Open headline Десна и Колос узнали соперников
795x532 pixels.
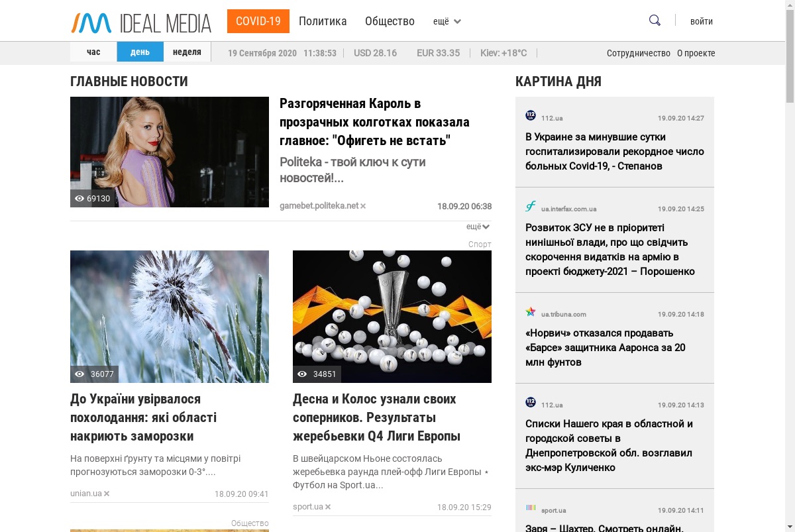(x=376, y=417)
